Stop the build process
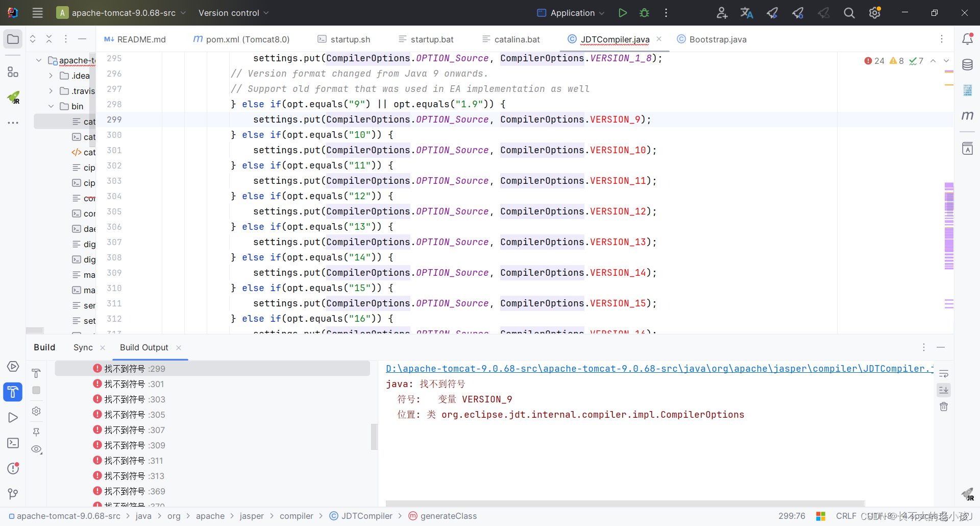The height and width of the screenshot is (526, 980). 36,390
